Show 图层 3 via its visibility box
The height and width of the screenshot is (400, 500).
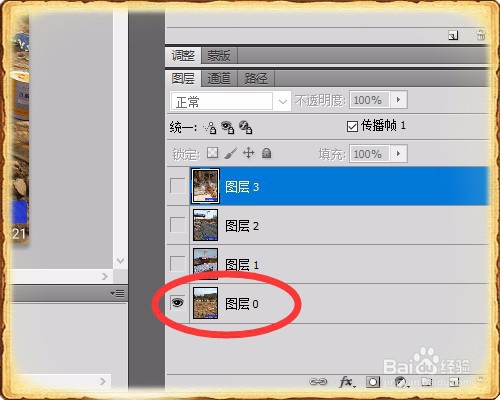pyautogui.click(x=178, y=186)
